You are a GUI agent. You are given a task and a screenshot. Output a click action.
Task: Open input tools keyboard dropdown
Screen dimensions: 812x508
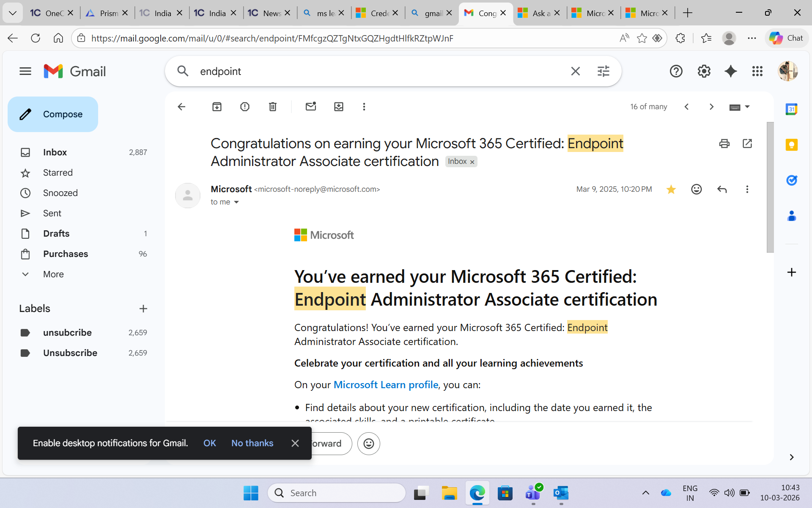pyautogui.click(x=740, y=107)
